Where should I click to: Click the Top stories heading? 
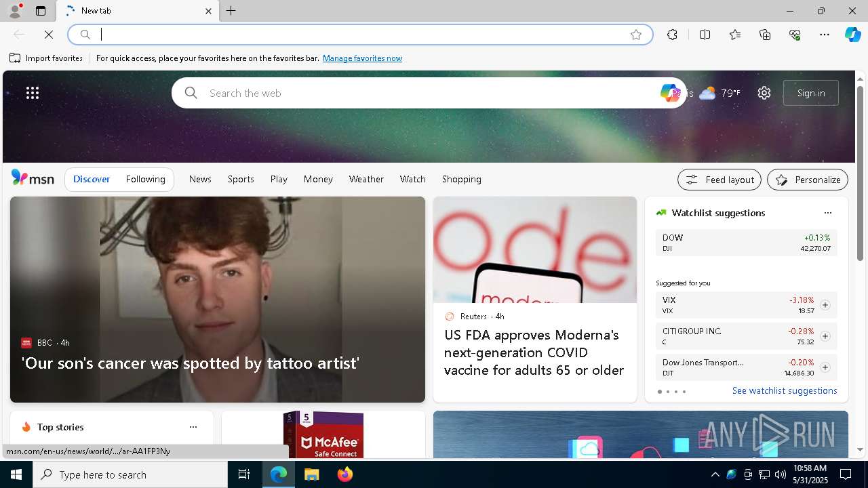pos(60,427)
